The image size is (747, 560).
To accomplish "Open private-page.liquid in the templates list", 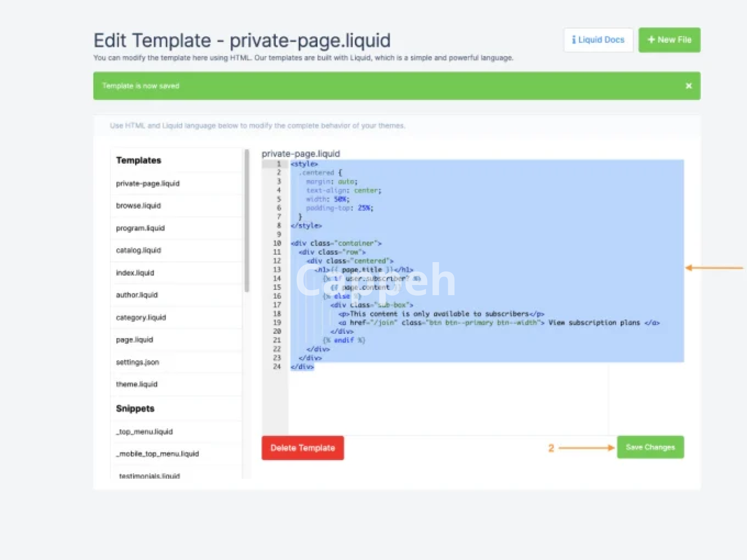I will point(147,184).
